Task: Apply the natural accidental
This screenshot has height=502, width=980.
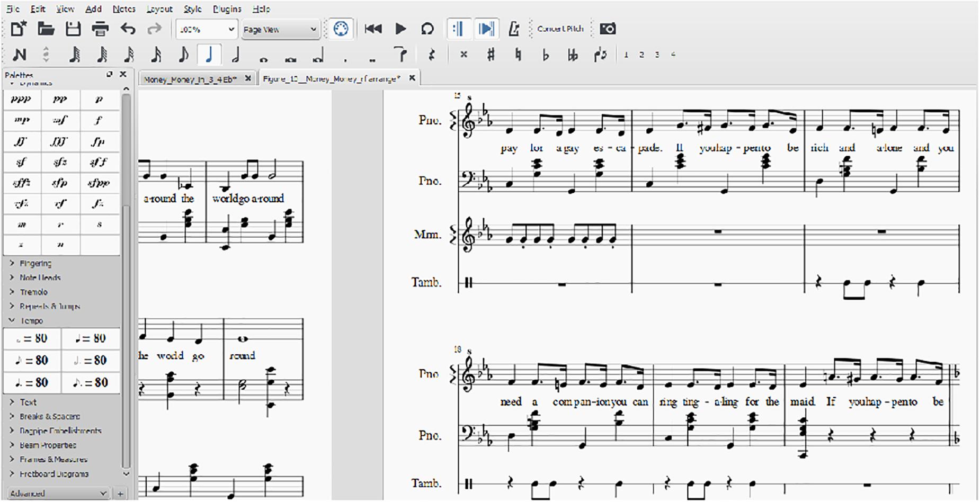Action: coord(518,55)
